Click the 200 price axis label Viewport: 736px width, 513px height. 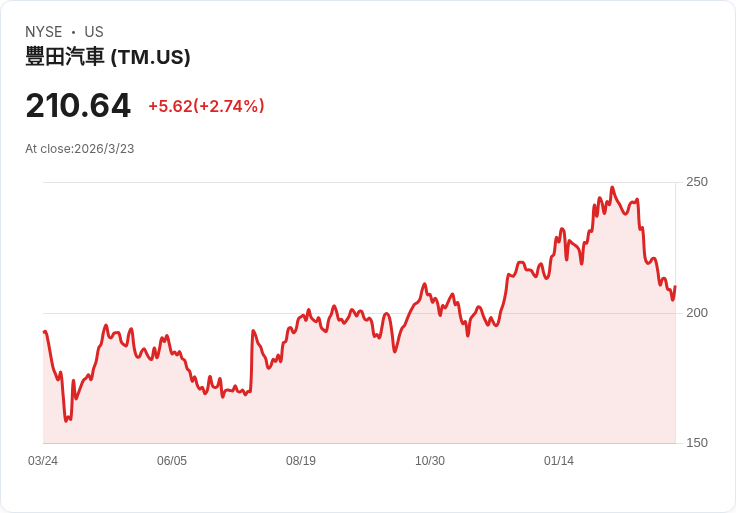coord(697,313)
